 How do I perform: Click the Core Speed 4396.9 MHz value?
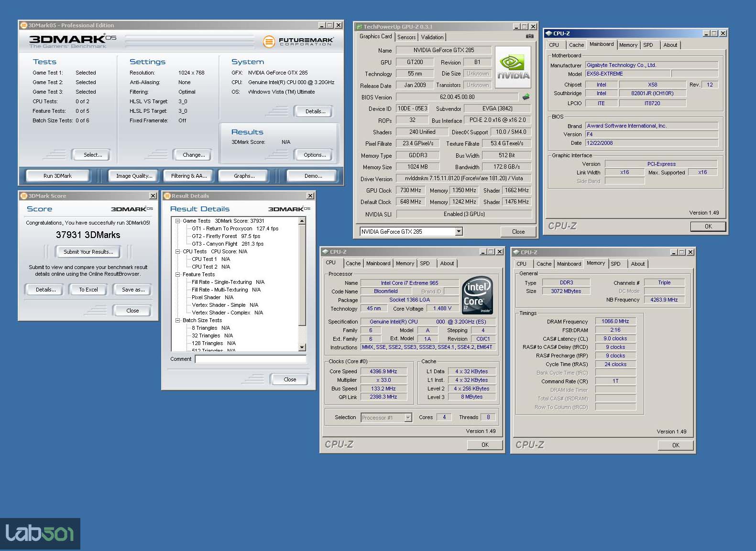[x=383, y=371]
